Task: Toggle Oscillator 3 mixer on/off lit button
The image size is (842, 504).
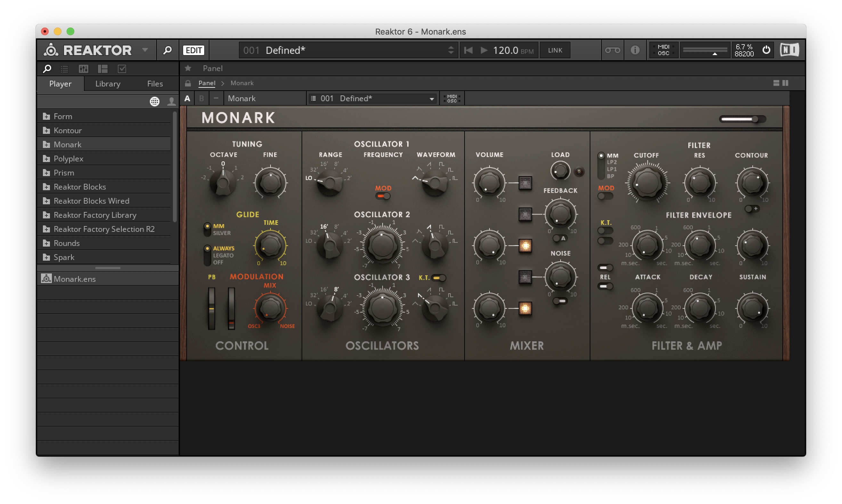Action: pyautogui.click(x=525, y=308)
